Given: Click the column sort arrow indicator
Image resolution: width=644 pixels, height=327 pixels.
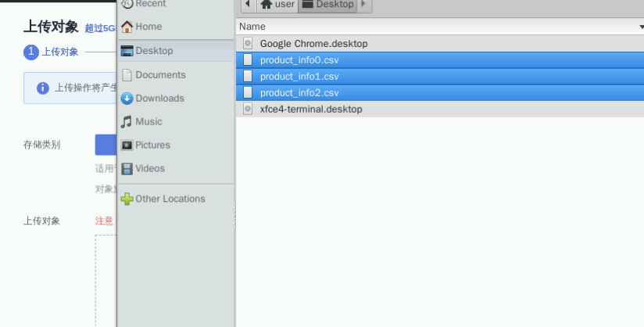Looking at the screenshot, I should (x=640, y=27).
